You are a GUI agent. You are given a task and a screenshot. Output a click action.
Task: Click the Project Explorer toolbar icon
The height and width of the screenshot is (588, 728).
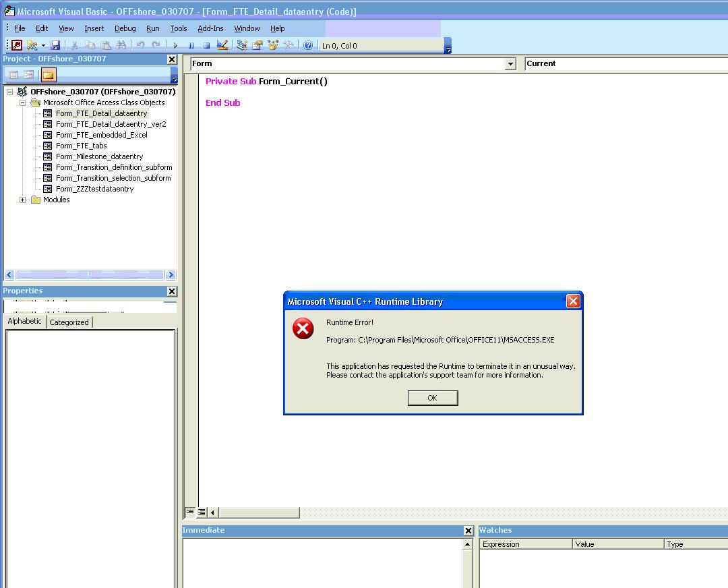click(241, 45)
